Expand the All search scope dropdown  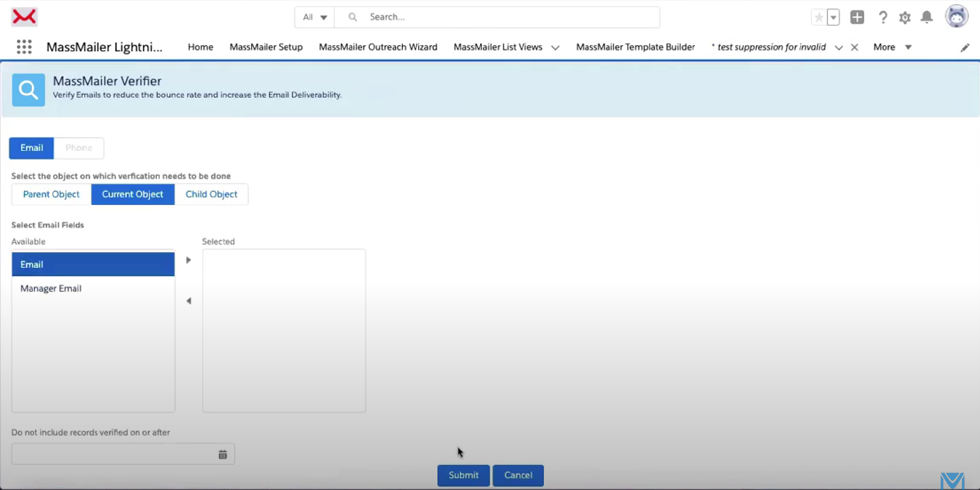pyautogui.click(x=315, y=17)
